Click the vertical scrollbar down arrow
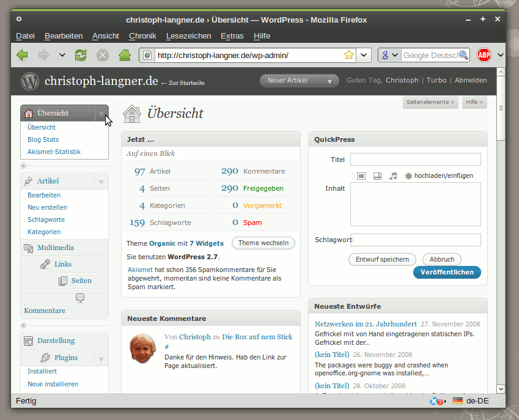The height and width of the screenshot is (420, 519). (x=501, y=389)
